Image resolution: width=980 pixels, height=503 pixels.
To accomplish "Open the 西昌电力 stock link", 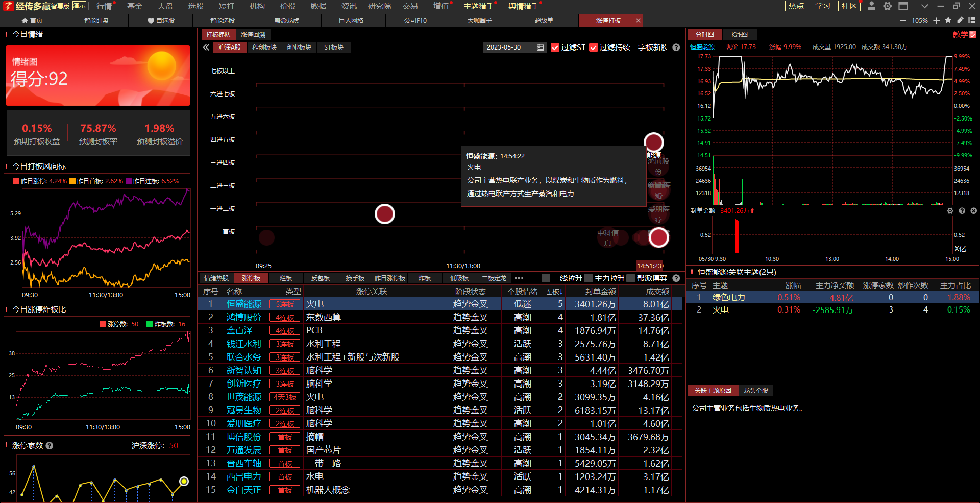I will (x=243, y=477).
